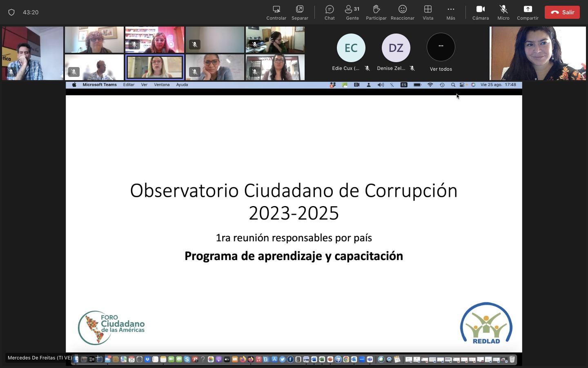
Task: Click the Denise Zel participant avatar
Action: coord(396,48)
